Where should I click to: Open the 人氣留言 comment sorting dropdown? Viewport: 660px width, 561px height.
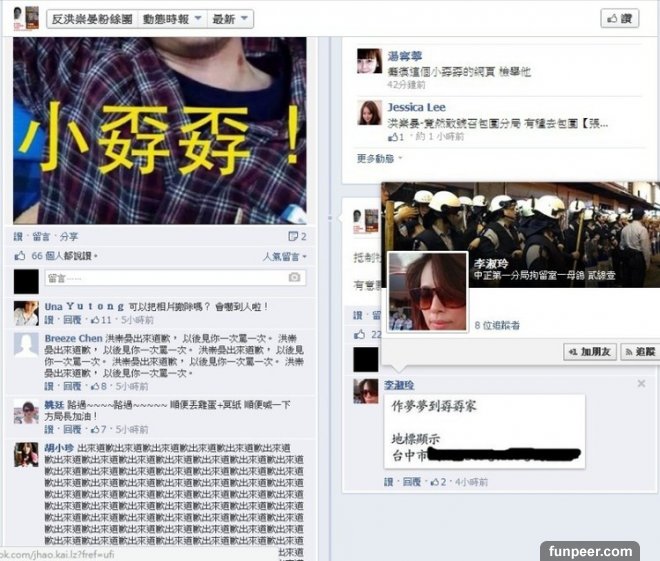pos(285,256)
